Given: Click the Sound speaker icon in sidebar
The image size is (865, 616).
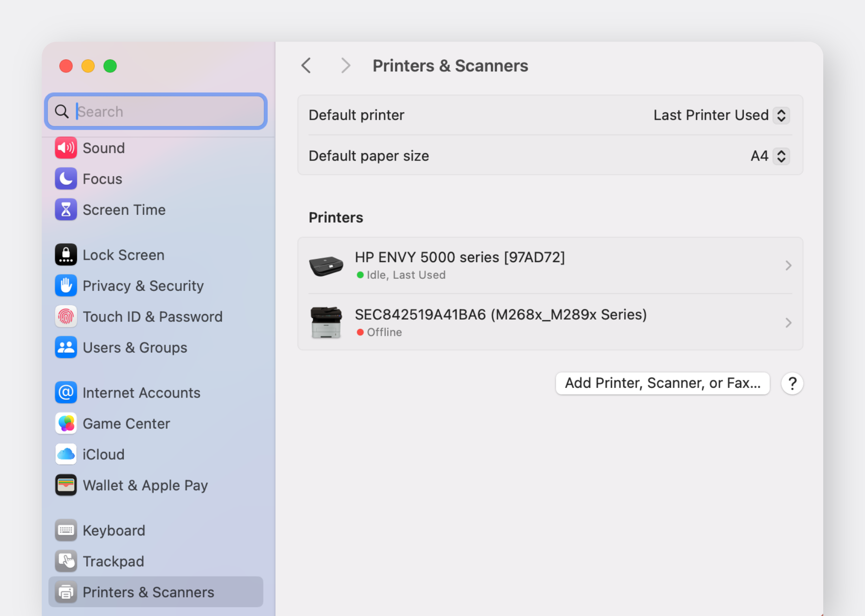Looking at the screenshot, I should coord(66,148).
